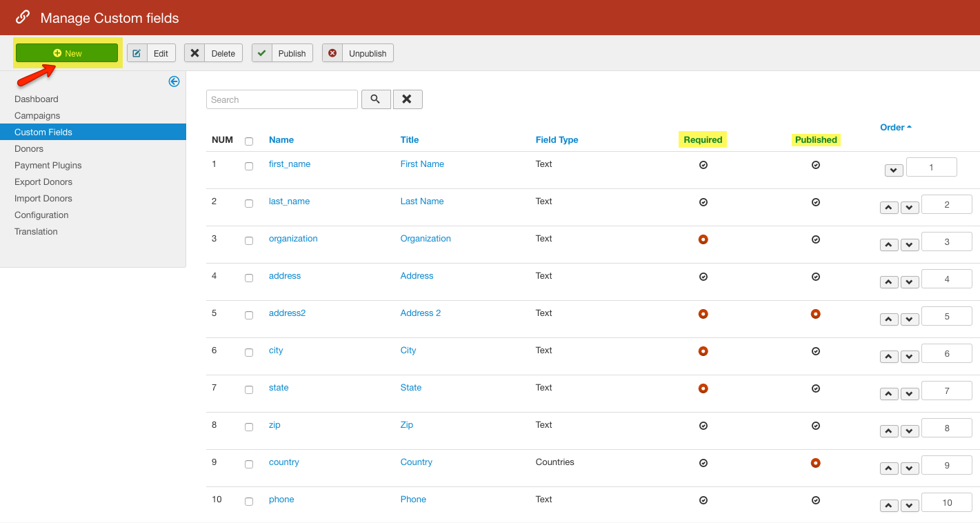Tick the checkbox for the zip row
Viewport: 980px width, 523px height.
click(x=249, y=426)
